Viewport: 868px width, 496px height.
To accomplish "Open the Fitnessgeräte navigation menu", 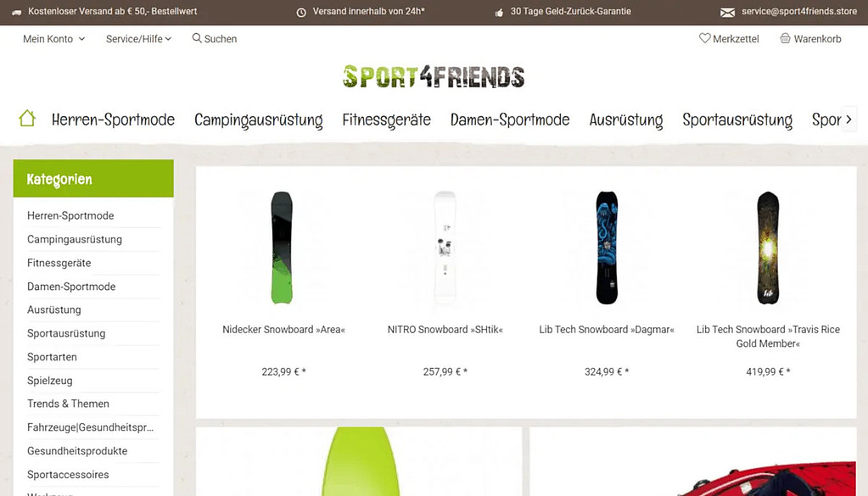I will 386,120.
